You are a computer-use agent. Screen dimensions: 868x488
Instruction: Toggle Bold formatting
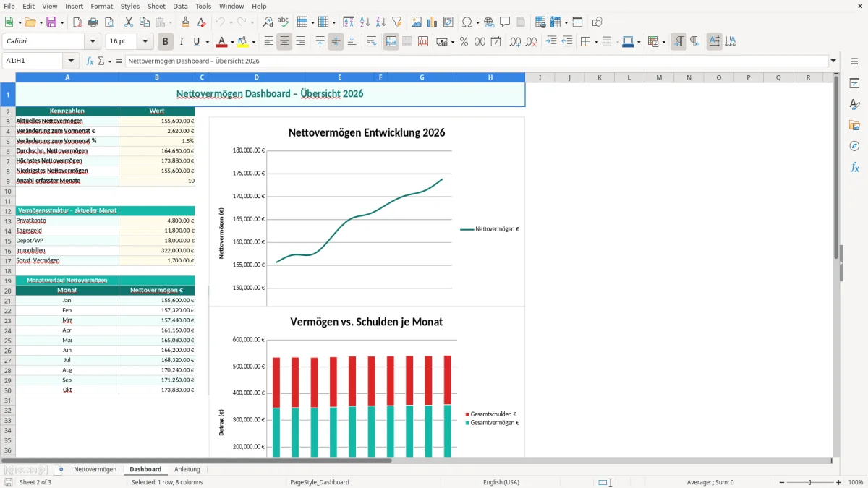tap(166, 42)
